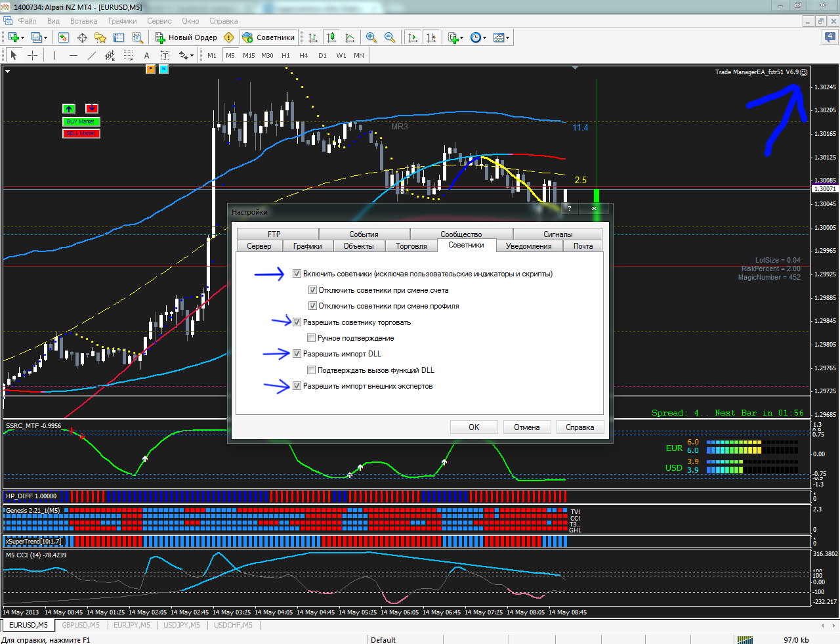
Task: Open the templates dropdown in toolbar
Action: coord(507,38)
